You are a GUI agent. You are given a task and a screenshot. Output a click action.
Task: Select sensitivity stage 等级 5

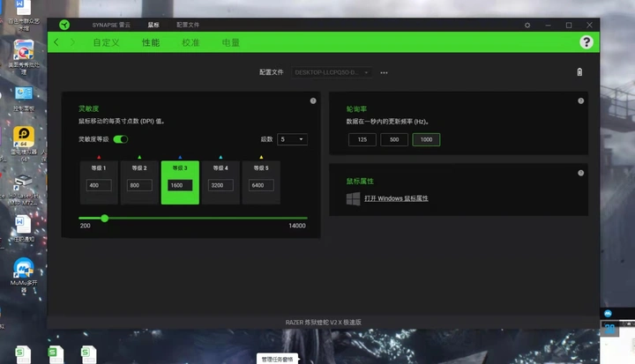(x=261, y=182)
